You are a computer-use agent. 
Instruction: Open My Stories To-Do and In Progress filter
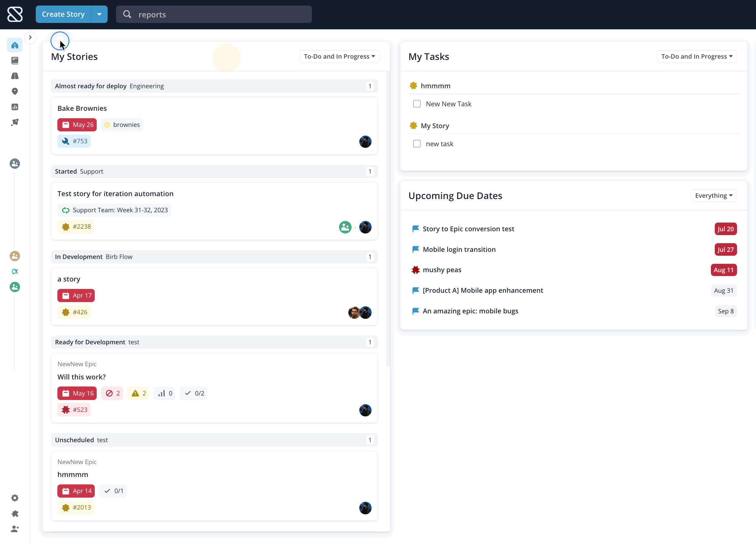click(339, 56)
